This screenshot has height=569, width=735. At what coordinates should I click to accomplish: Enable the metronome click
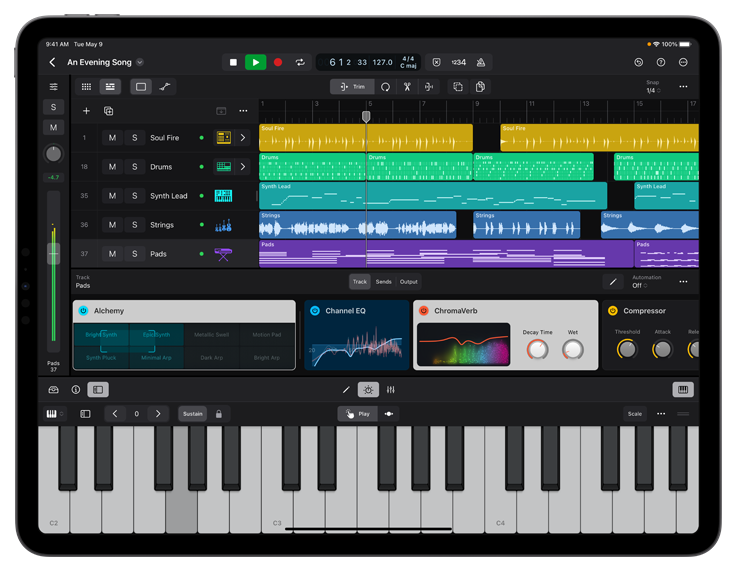[480, 62]
